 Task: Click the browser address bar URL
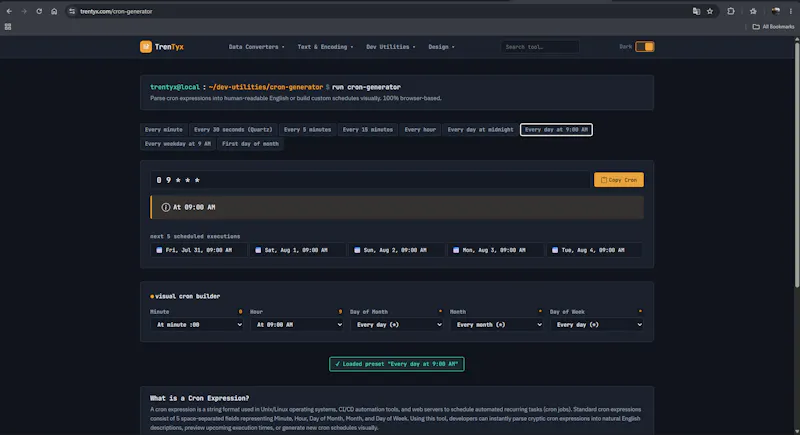coord(116,11)
